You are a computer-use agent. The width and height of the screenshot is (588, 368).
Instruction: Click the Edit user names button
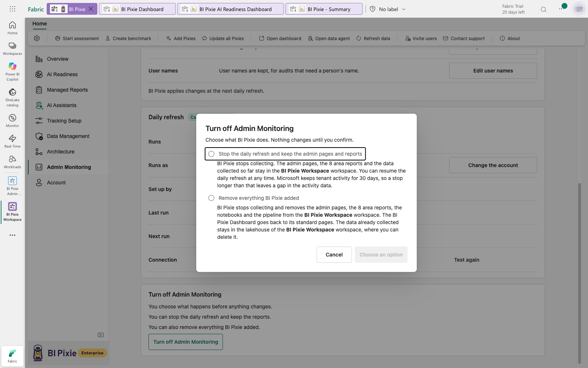(x=493, y=71)
